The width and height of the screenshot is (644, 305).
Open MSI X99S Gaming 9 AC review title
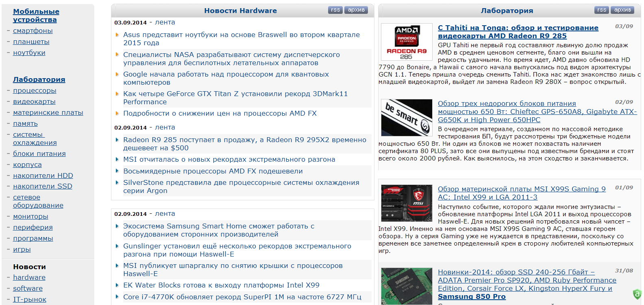[522, 193]
